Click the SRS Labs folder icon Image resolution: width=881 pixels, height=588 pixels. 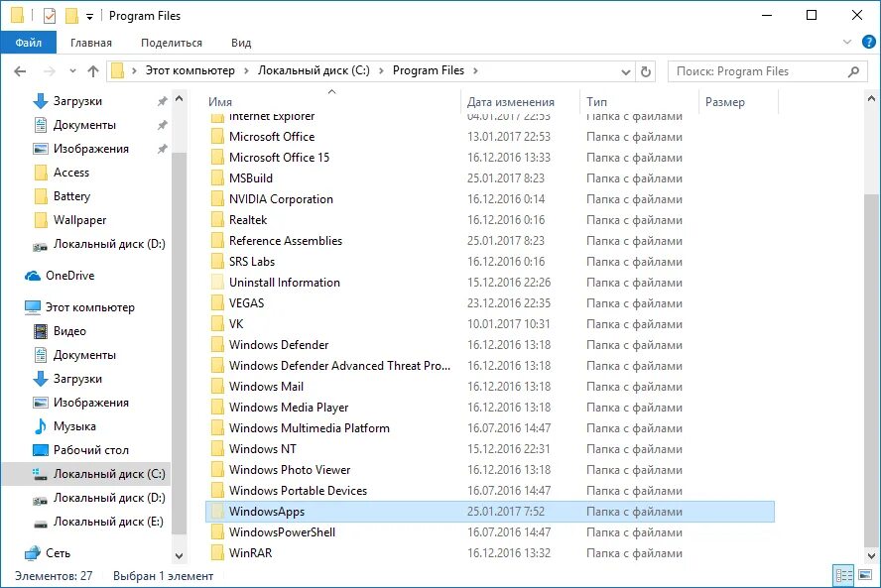click(x=217, y=261)
